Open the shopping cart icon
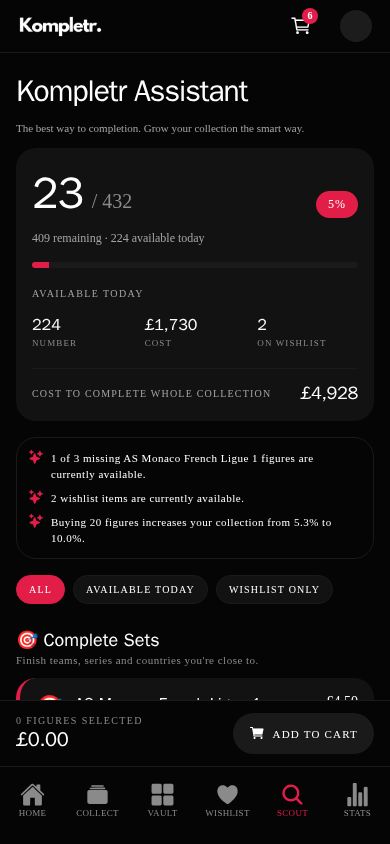 [x=301, y=25]
